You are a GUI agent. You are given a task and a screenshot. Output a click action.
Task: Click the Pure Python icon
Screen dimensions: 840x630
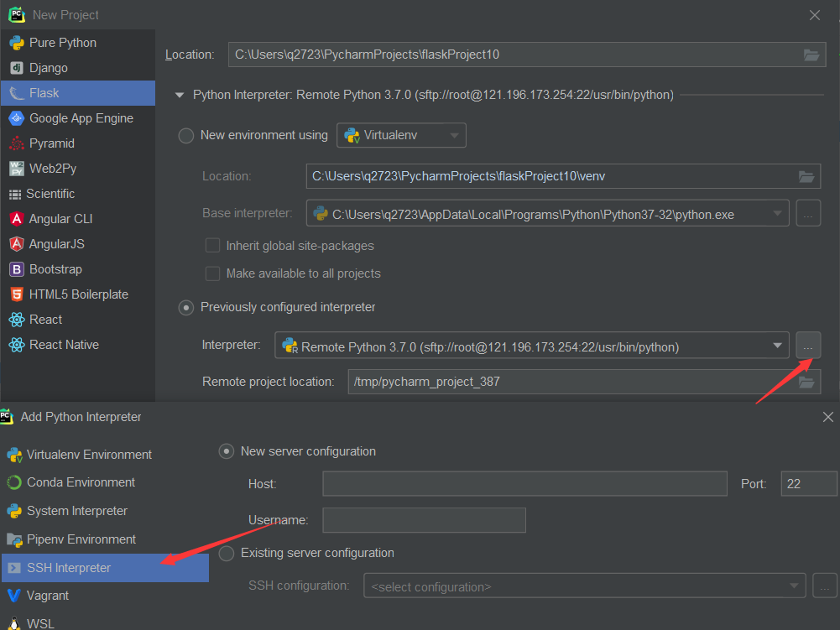pos(17,43)
